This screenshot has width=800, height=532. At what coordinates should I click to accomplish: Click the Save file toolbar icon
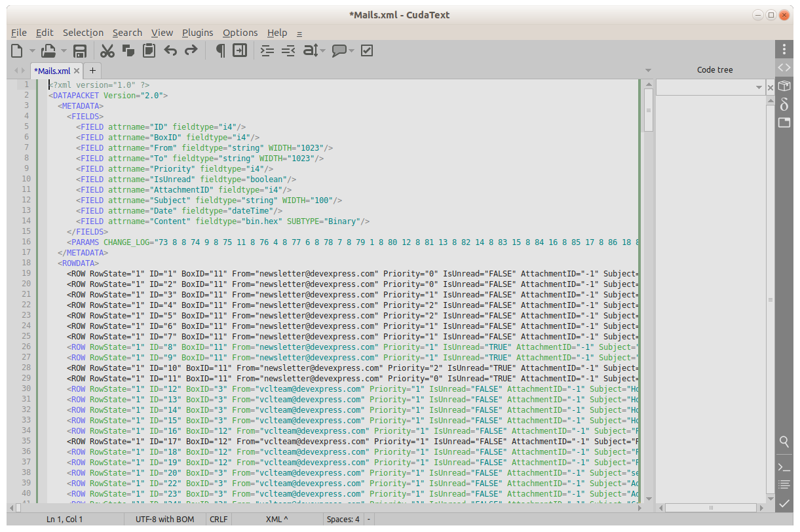click(x=80, y=51)
